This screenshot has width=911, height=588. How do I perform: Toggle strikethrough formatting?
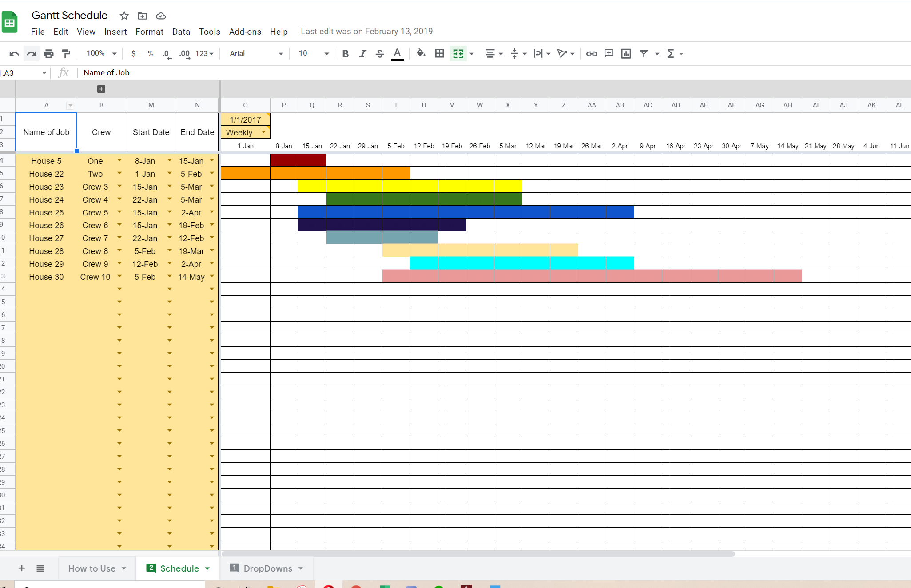380,54
